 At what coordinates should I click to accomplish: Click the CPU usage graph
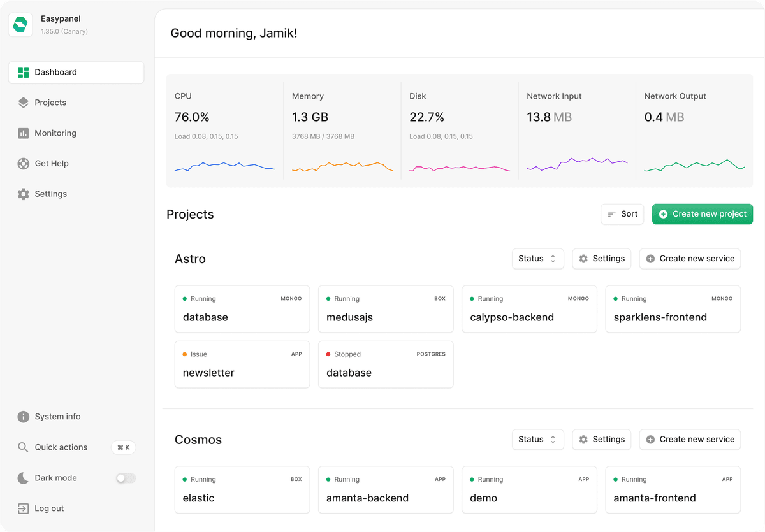tap(224, 166)
